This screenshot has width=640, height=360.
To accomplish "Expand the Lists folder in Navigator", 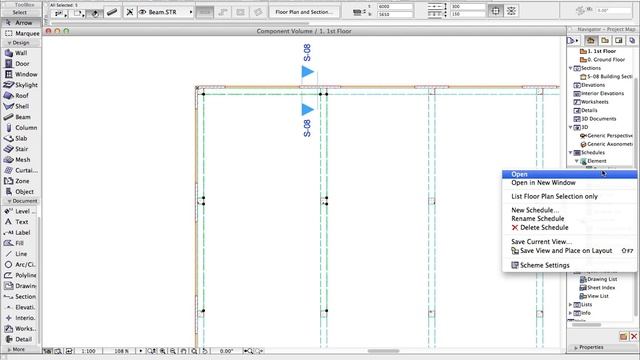I will click(571, 304).
